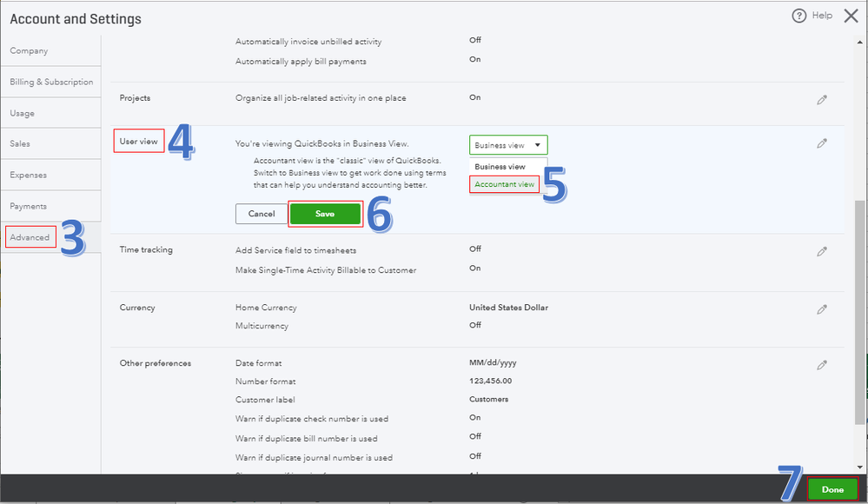Cancel the user view edit
Viewport: 868px width, 504px height.
(262, 214)
